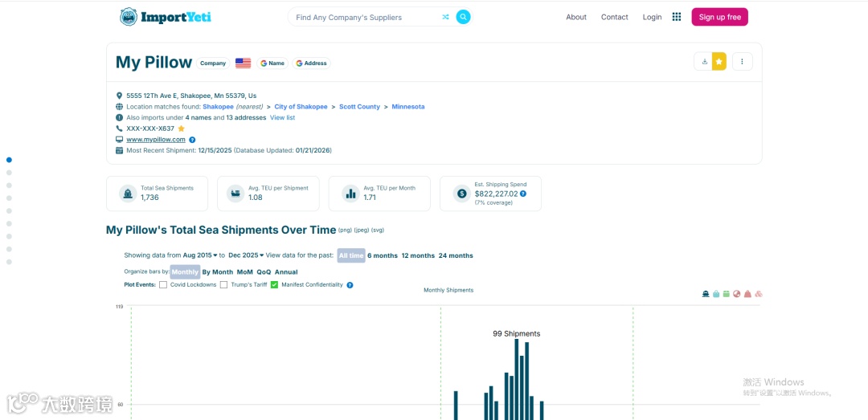
Task: Click help icon next to www.mypillow.com
Action: pyautogui.click(x=192, y=140)
